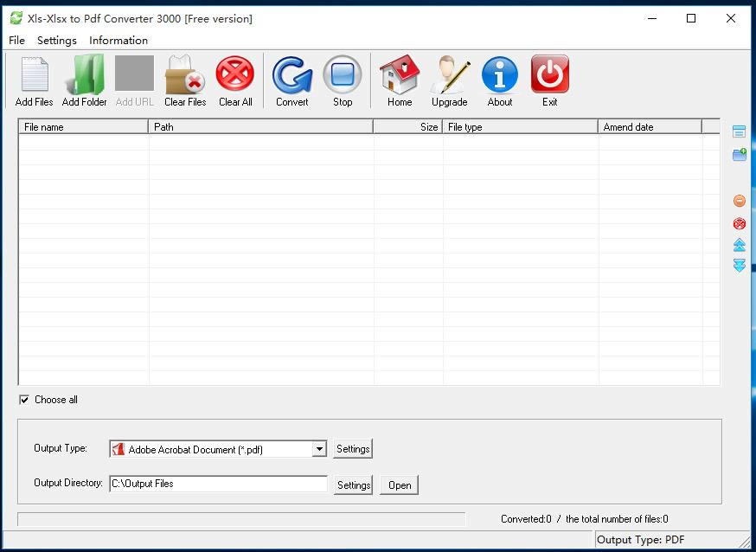756x552 pixels.
Task: Click the Amend date column header
Action: (x=650, y=127)
